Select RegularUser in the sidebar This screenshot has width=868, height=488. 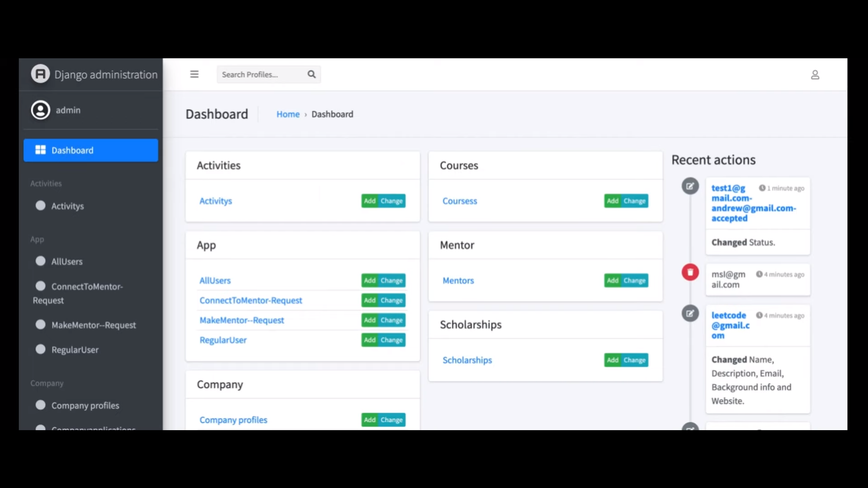(75, 349)
